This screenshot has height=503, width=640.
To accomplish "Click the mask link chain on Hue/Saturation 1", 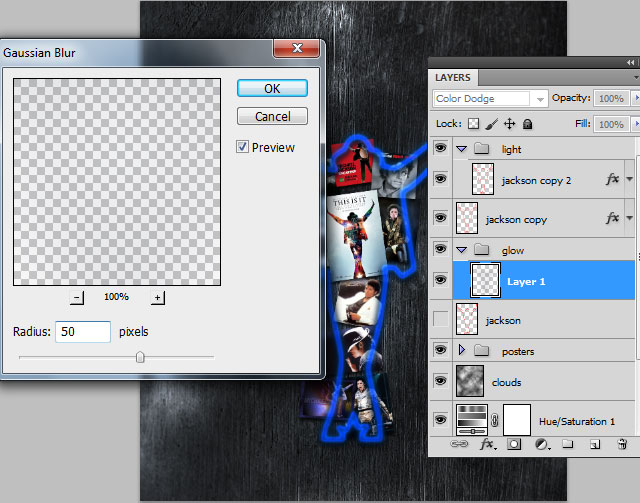I will [x=495, y=420].
